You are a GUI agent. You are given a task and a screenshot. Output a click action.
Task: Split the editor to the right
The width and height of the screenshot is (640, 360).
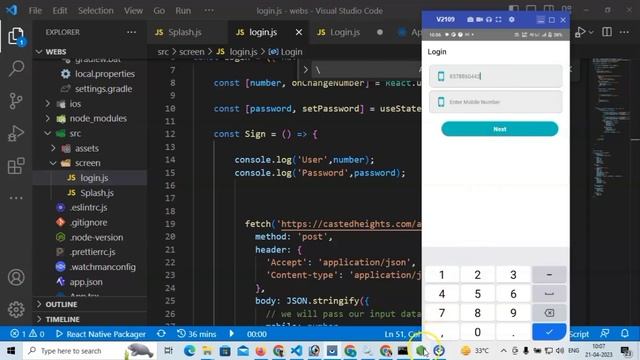(607, 32)
